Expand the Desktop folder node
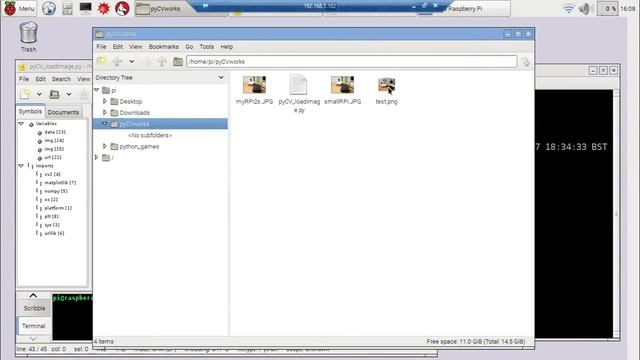Viewport: 640px width, 360px height. (105, 101)
